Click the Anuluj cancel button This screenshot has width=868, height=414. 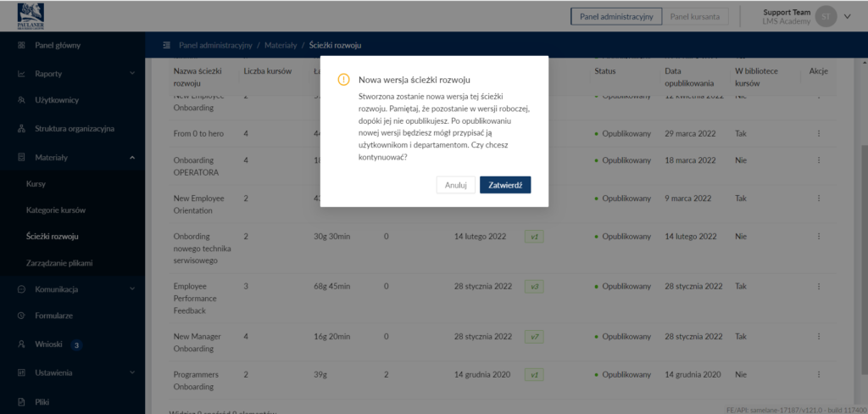pos(456,185)
